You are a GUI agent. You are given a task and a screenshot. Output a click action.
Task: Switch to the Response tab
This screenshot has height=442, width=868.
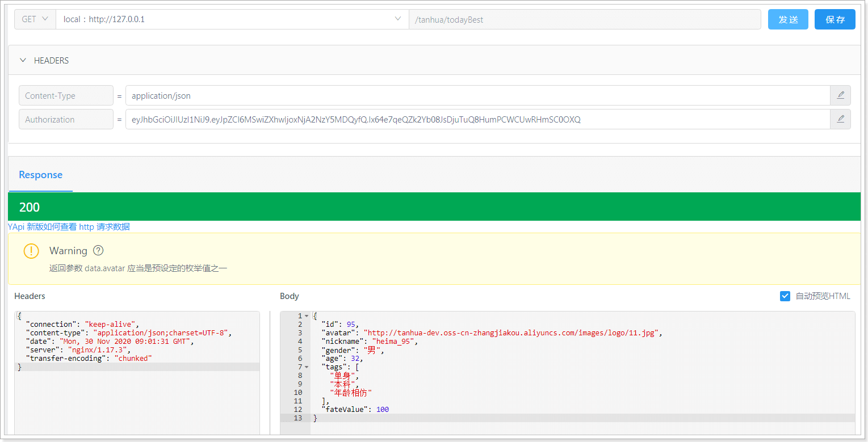coord(41,175)
